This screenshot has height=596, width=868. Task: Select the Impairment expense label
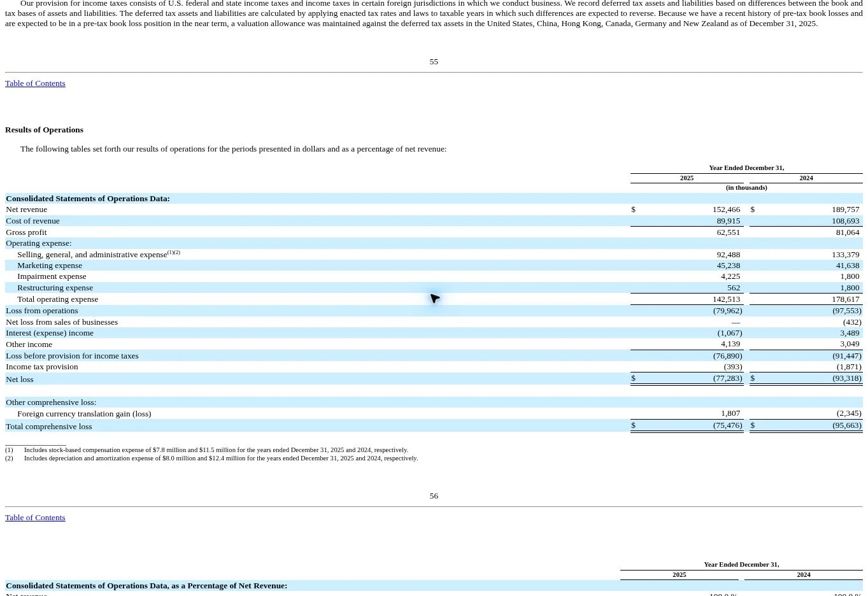tap(52, 276)
